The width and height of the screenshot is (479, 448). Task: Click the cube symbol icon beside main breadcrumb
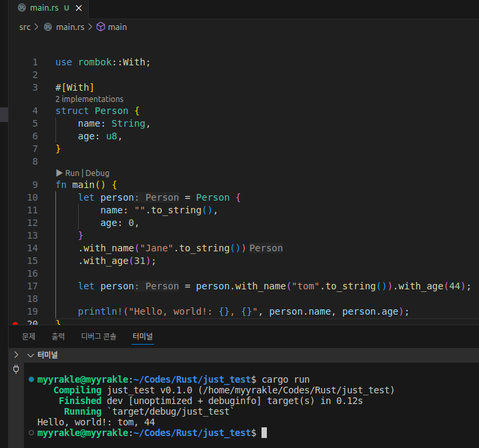point(101,27)
